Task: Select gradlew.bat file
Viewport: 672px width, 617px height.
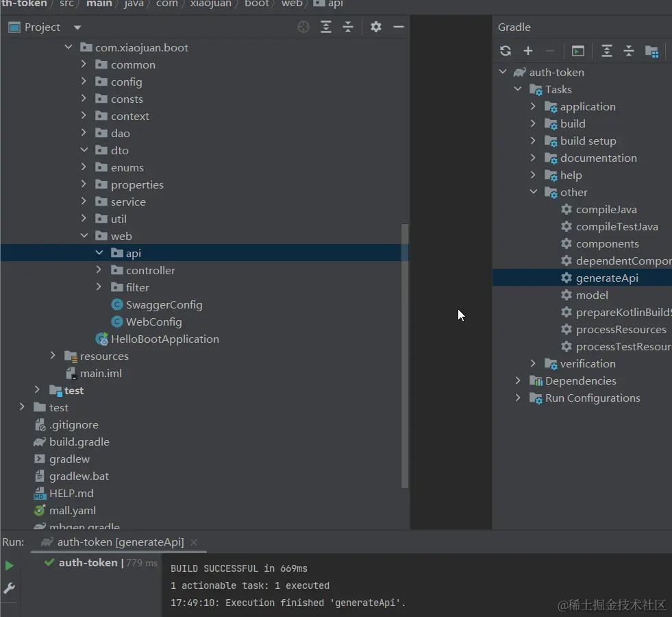Action: pos(71,476)
